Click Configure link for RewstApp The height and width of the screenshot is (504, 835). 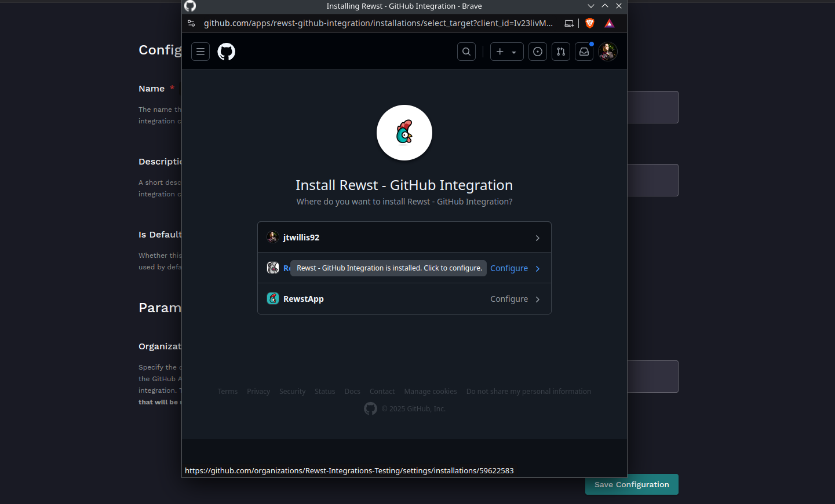click(x=509, y=299)
